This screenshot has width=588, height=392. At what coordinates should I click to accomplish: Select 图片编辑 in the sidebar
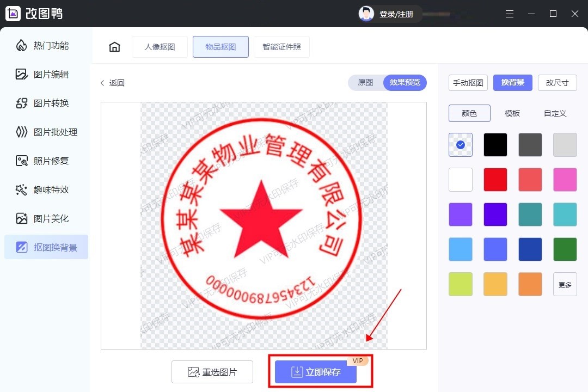pyautogui.click(x=46, y=74)
